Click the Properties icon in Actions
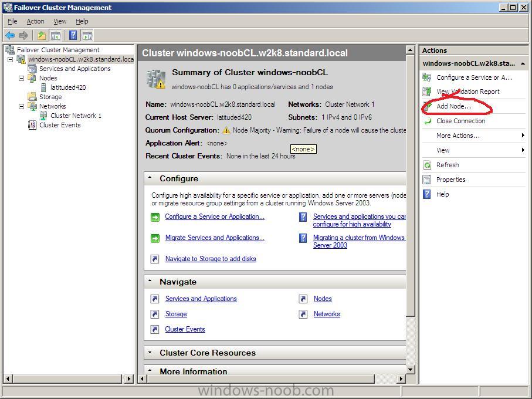This screenshot has height=399, width=532. (427, 180)
